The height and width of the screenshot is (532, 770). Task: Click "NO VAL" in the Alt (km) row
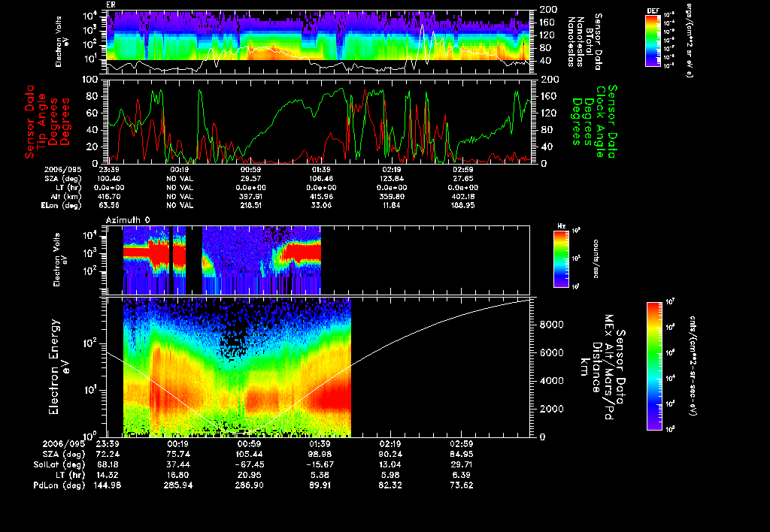(180, 197)
